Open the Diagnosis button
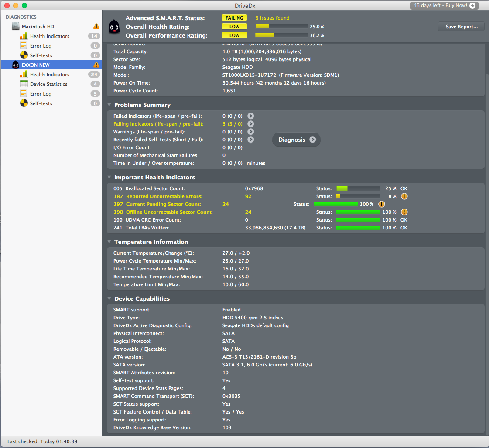 pyautogui.click(x=296, y=140)
